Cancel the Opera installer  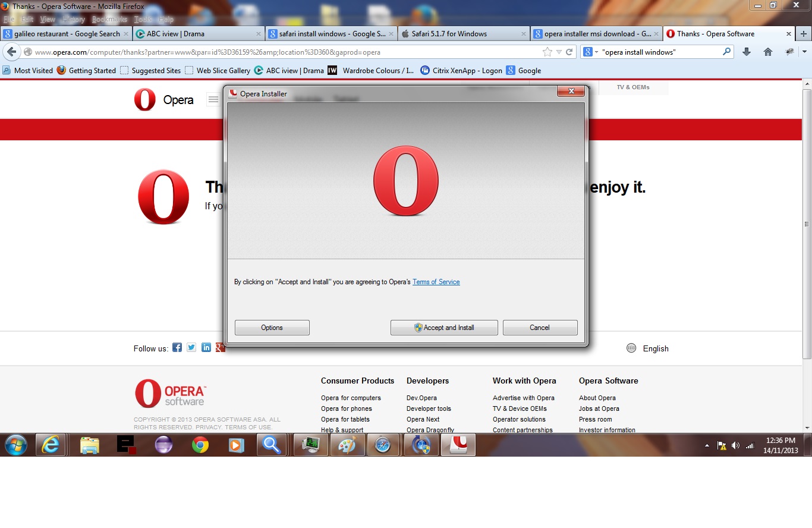point(540,328)
